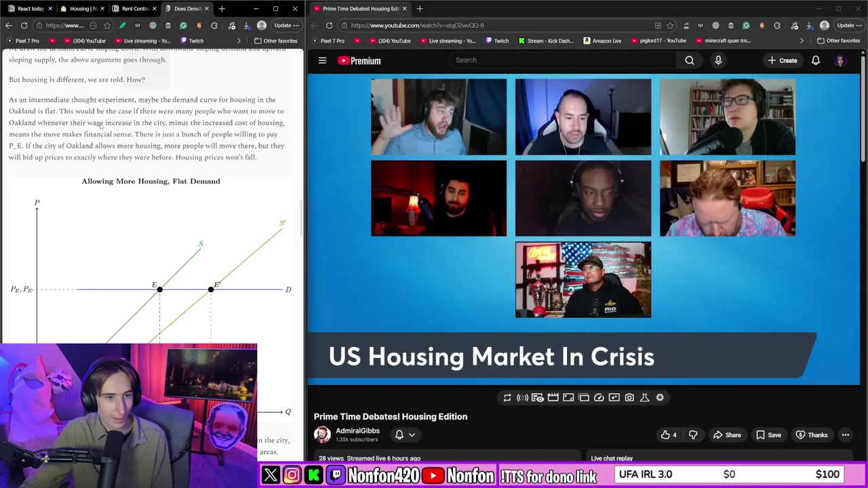Screen dimensions: 868x488
Task: Open a new tab in the right browser window
Action: pyautogui.click(x=420, y=8)
